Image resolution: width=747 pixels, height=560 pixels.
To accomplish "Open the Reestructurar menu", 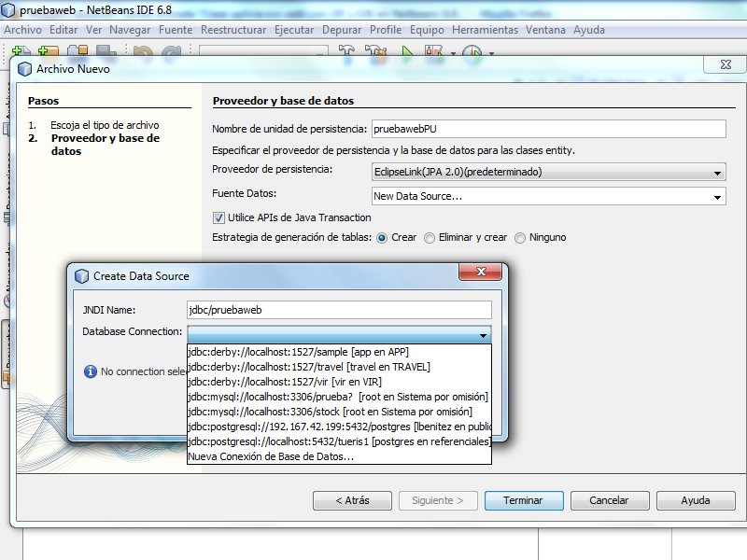I will click(233, 30).
